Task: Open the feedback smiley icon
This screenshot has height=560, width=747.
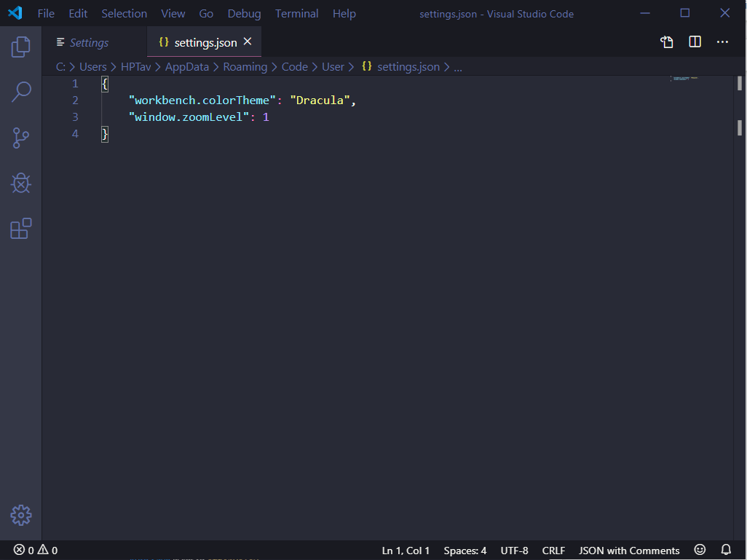Action: [x=700, y=550]
